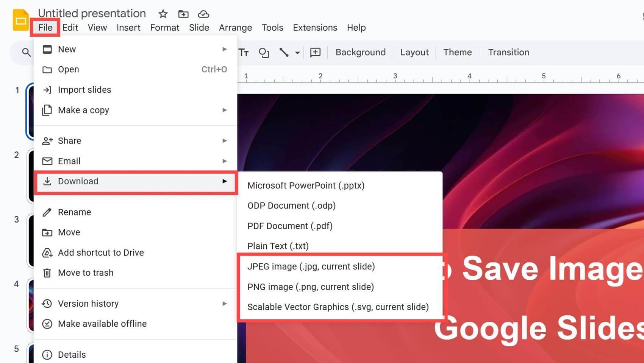644x363 pixels.
Task: Select the shape tool icon
Action: 264,52
